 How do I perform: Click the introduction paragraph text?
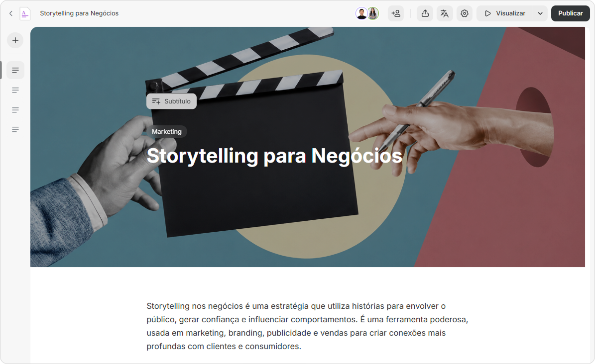307,326
